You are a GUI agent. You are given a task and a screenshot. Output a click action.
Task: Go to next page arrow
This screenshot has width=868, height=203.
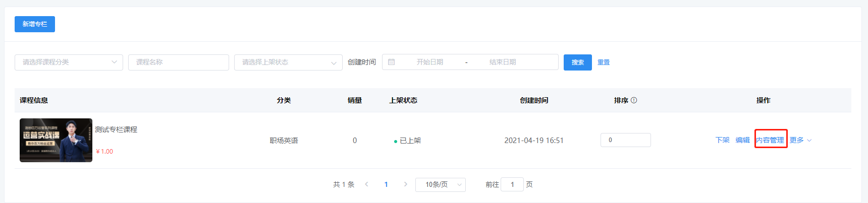405,184
